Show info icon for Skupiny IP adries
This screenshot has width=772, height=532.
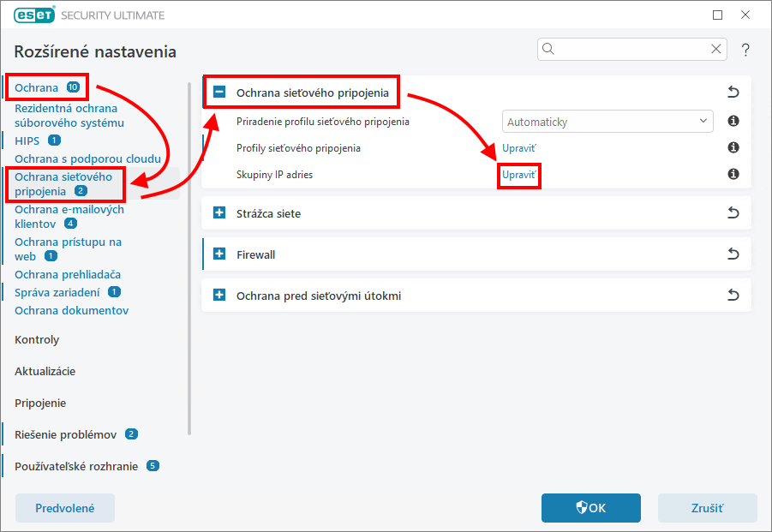coord(733,175)
